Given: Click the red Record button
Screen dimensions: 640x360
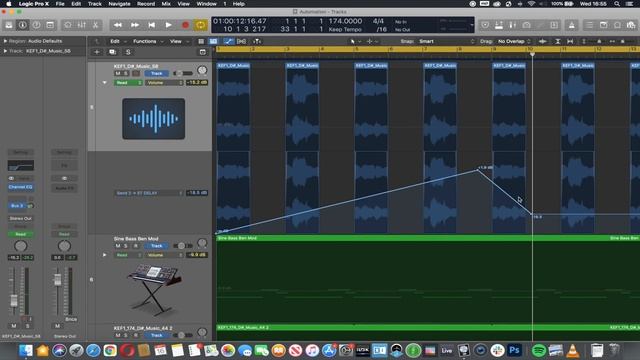Looking at the screenshot, I should click(x=185, y=25).
